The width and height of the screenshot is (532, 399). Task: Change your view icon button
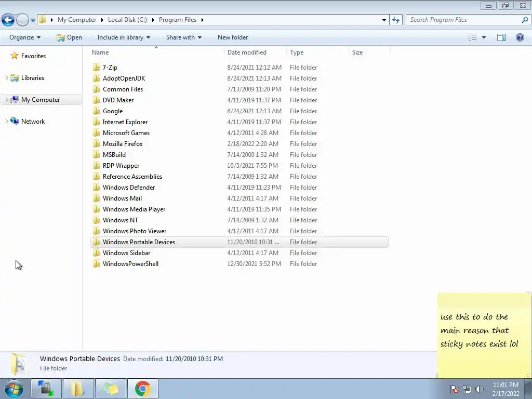coord(473,37)
